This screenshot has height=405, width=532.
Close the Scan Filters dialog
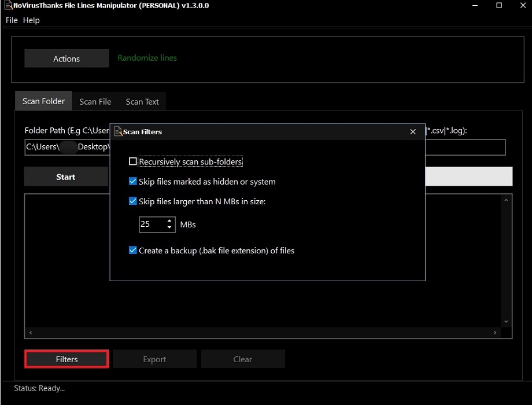(x=412, y=132)
